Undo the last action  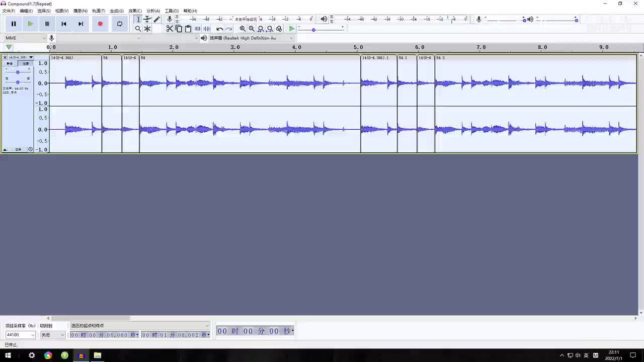point(219,29)
